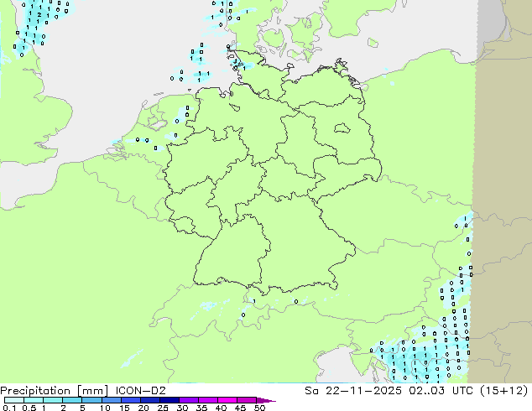This screenshot has width=532, height=411.
Task: Click the 2–5 mm legend color segment
Action: click(x=72, y=400)
